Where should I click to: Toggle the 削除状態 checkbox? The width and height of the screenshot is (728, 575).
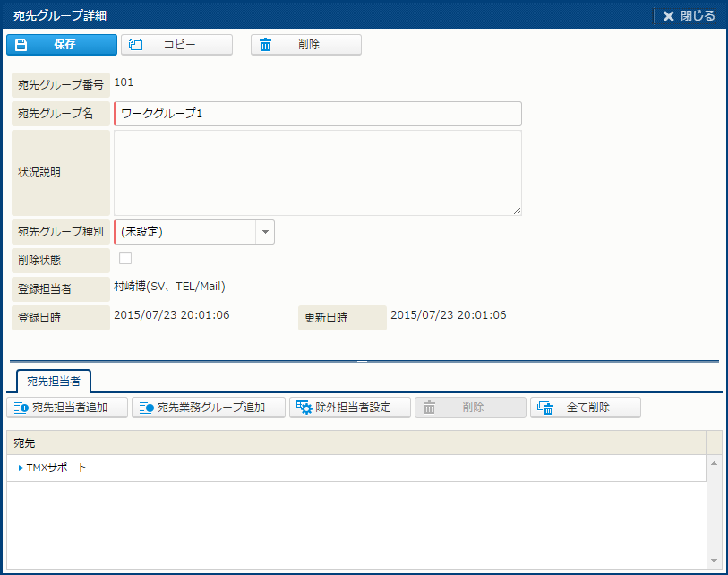pyautogui.click(x=125, y=258)
